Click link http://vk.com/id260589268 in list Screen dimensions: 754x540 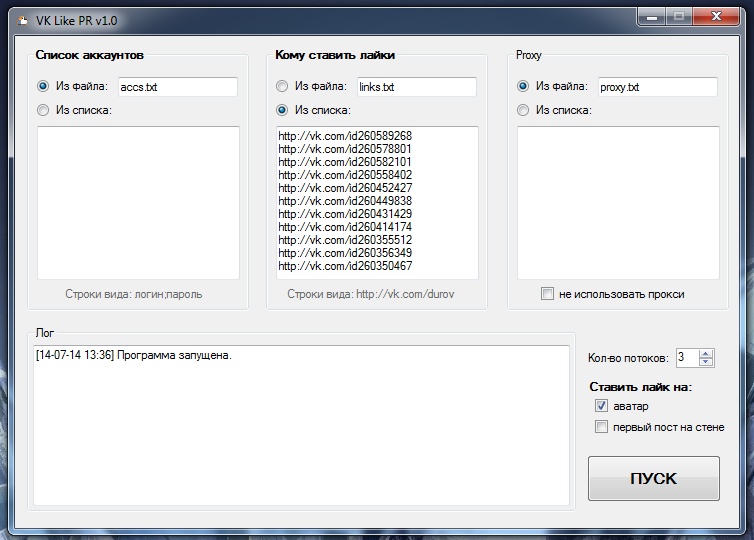tap(345, 136)
